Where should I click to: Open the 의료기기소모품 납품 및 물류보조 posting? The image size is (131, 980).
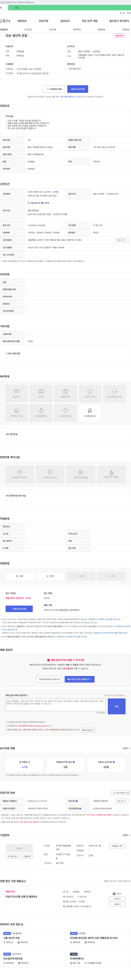[21, 897]
